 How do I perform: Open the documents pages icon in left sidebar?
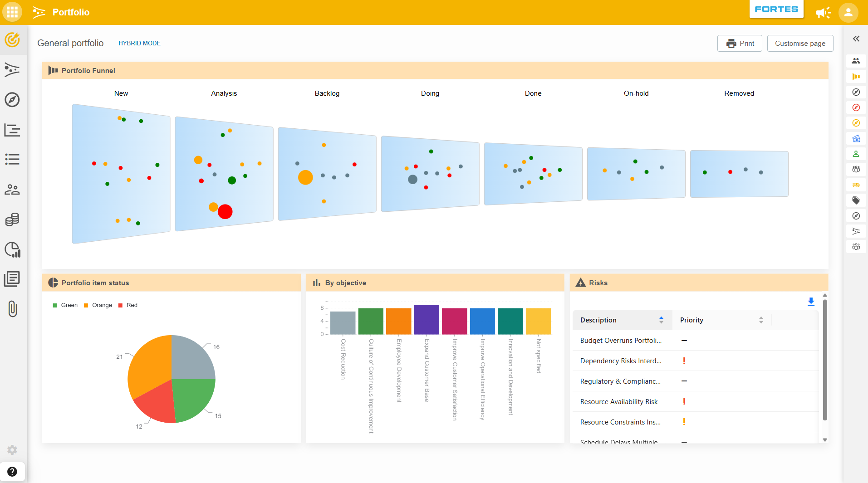point(12,279)
